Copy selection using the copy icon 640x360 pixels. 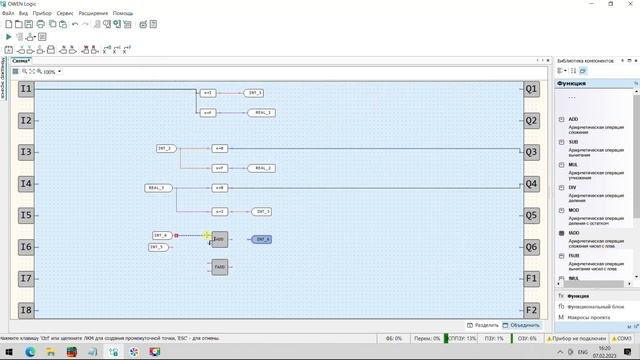[53, 24]
